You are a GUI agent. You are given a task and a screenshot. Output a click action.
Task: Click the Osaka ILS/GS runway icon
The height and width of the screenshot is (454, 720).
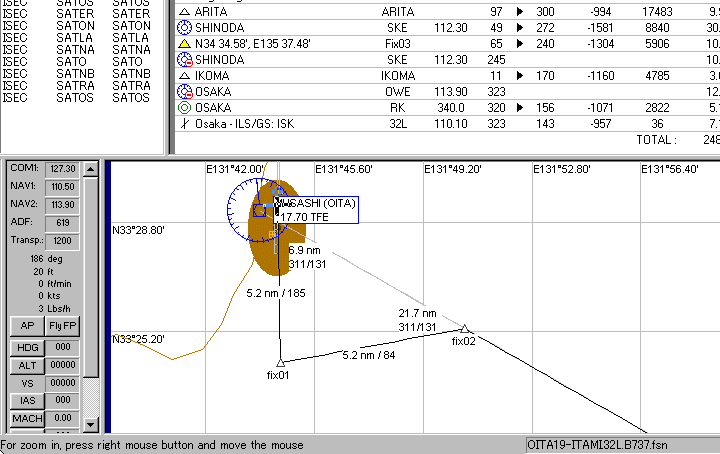184,124
